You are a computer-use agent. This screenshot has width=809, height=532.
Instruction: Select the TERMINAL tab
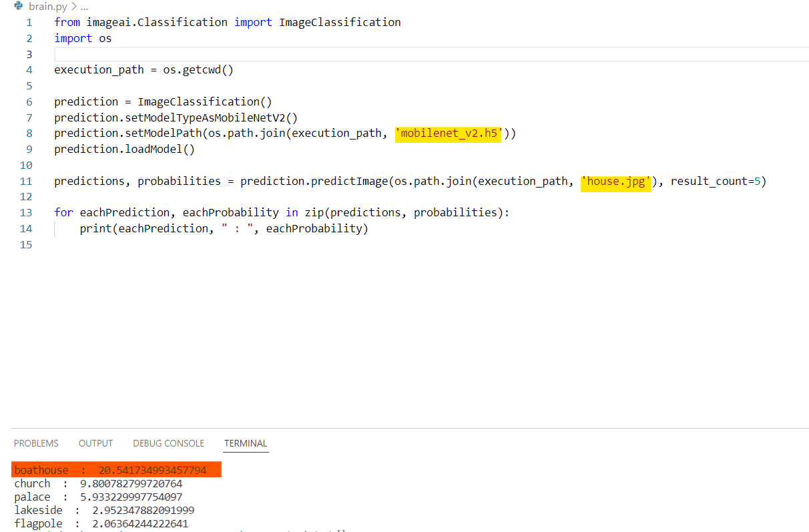point(246,443)
